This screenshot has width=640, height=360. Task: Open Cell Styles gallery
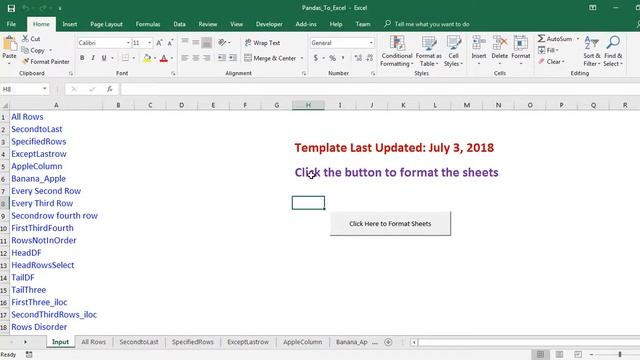coord(453,51)
